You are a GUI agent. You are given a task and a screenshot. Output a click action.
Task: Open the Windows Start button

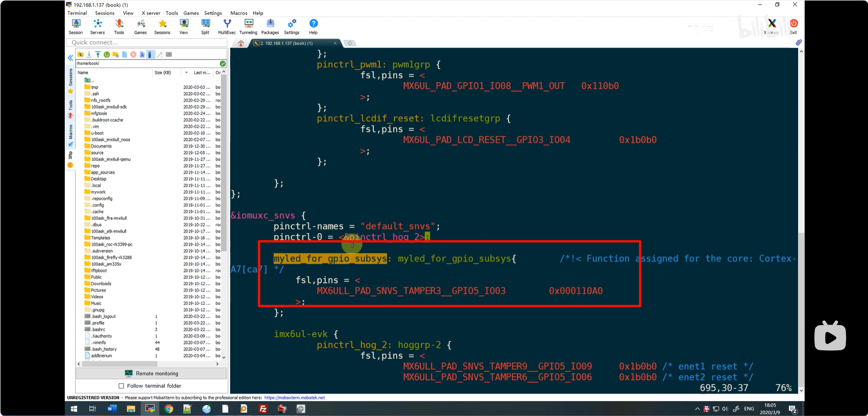pos(74,409)
